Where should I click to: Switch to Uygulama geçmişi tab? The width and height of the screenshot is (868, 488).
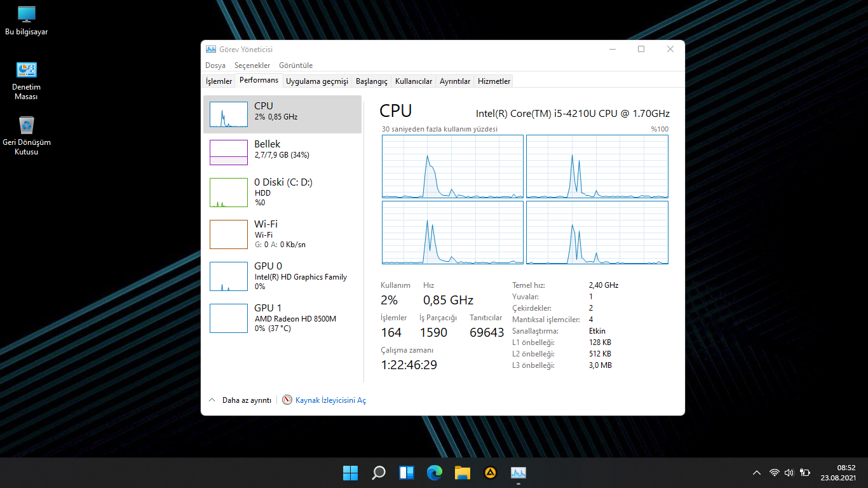pos(317,81)
